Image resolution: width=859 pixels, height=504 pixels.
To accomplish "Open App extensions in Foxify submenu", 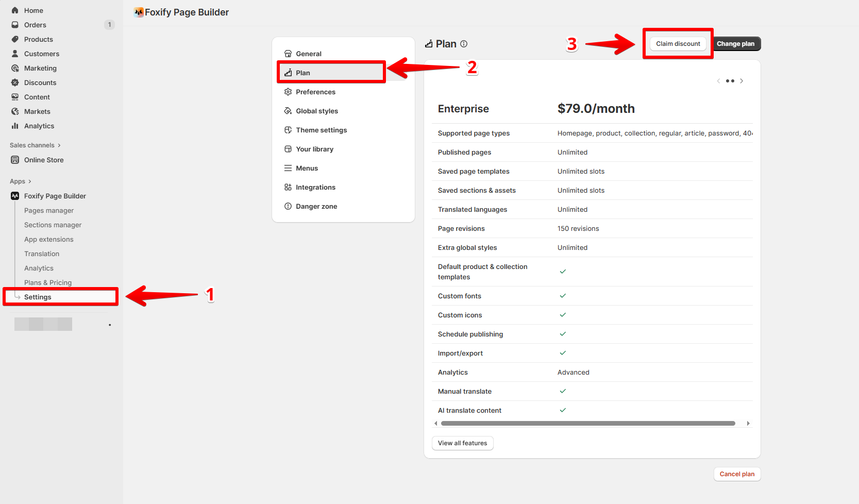I will [49, 239].
